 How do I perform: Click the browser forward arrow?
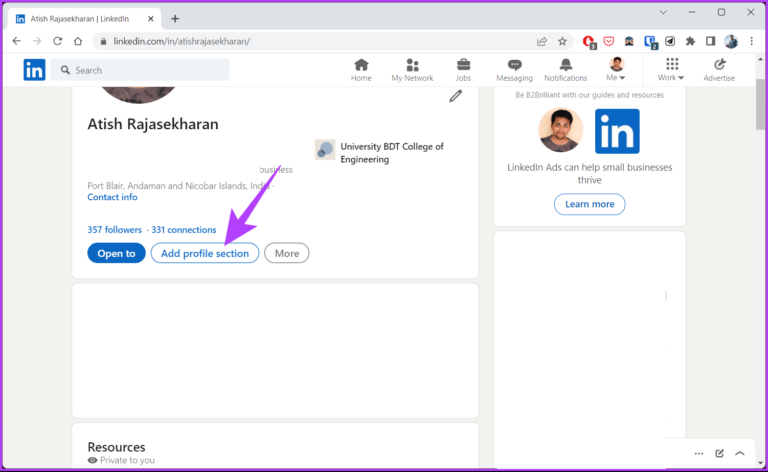click(37, 41)
